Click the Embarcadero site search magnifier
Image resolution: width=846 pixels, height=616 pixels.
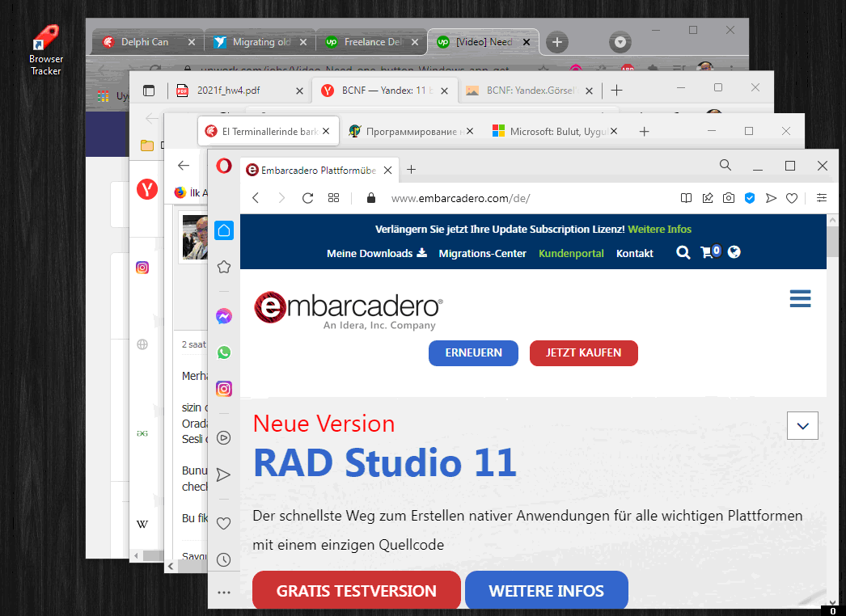683,252
